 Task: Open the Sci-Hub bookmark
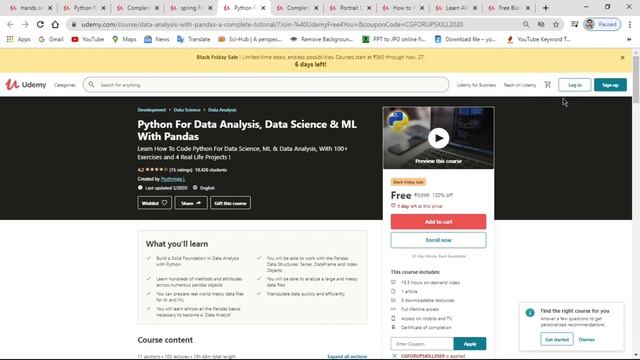click(x=250, y=39)
